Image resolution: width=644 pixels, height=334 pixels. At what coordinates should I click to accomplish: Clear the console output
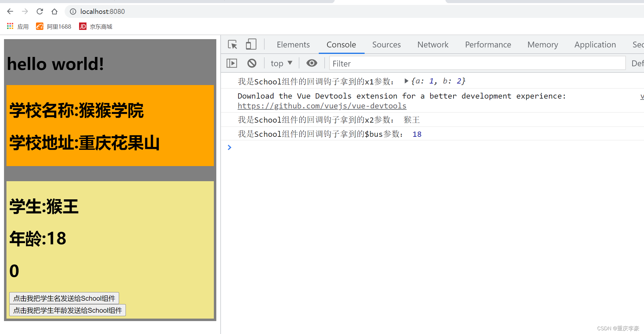point(252,63)
